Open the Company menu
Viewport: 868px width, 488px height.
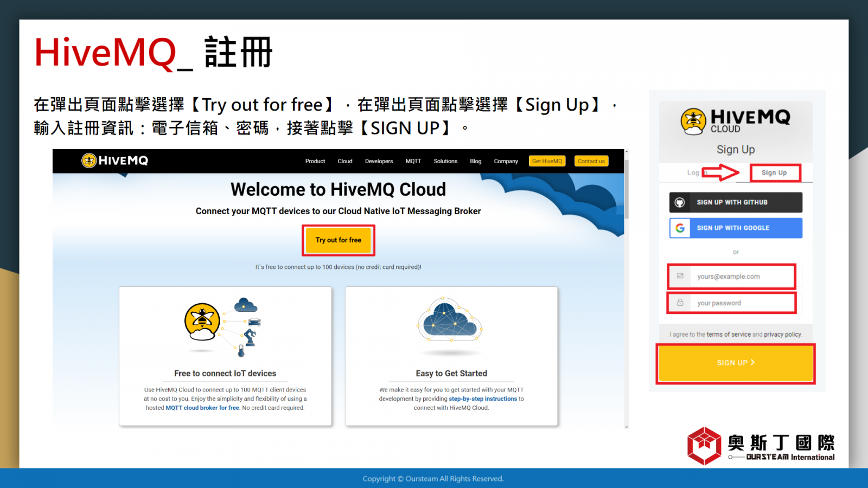coord(506,161)
